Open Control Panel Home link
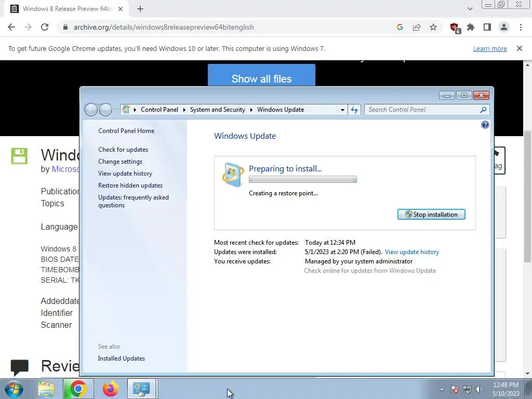 126,131
